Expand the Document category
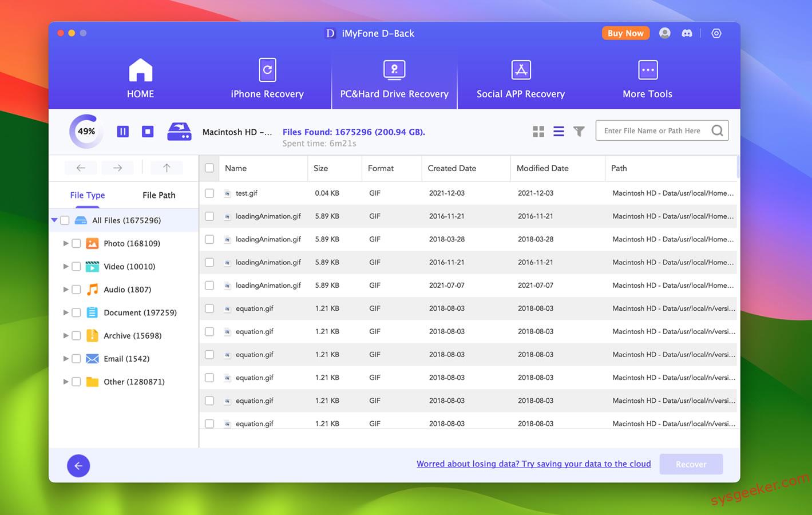The width and height of the screenshot is (812, 515). 66,312
